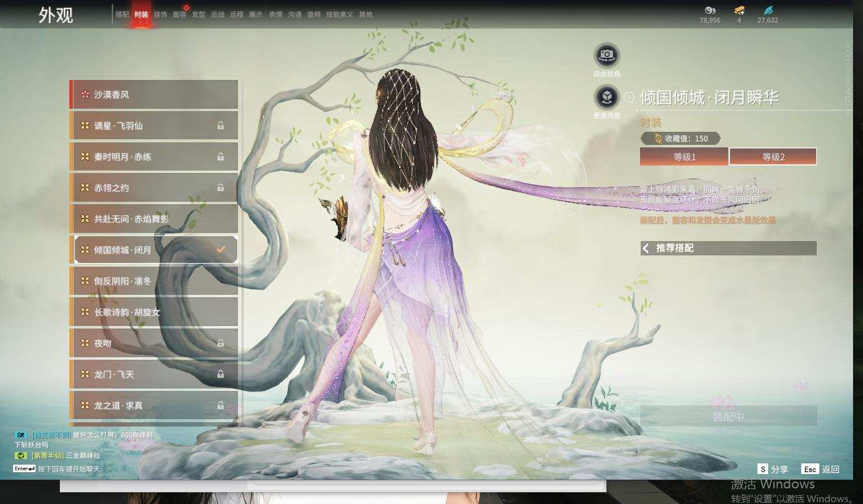Click lock icon on 龙门·飞天 row
This screenshot has height=504, width=863.
coord(220,374)
